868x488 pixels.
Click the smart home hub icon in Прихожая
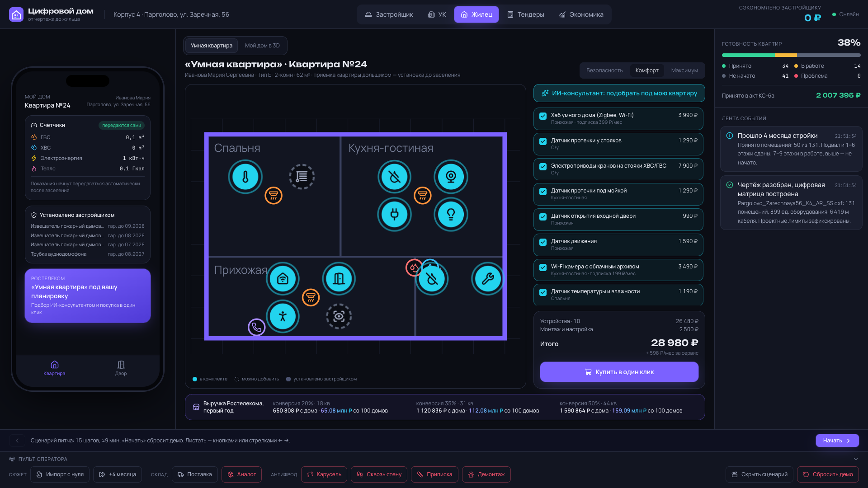283,278
